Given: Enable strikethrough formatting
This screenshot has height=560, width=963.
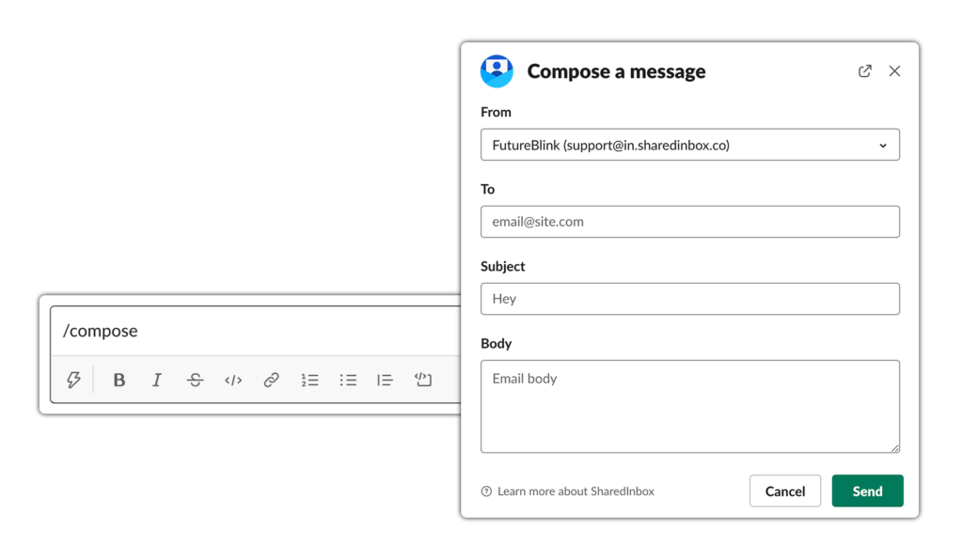Looking at the screenshot, I should 195,380.
